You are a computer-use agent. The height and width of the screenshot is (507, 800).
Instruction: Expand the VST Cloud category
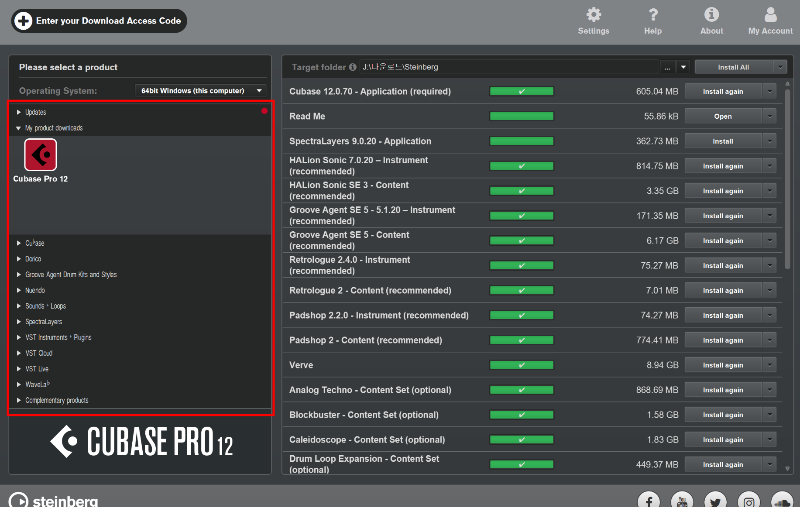pyautogui.click(x=19, y=353)
